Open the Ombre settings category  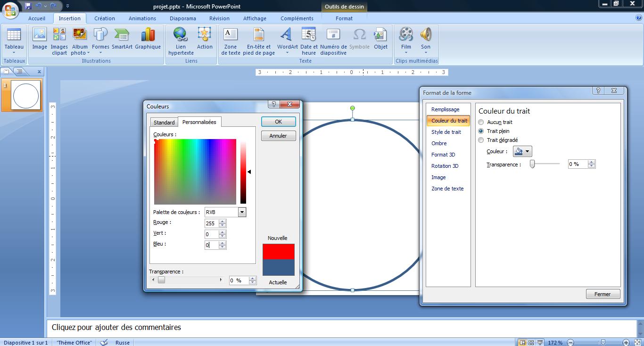(439, 143)
